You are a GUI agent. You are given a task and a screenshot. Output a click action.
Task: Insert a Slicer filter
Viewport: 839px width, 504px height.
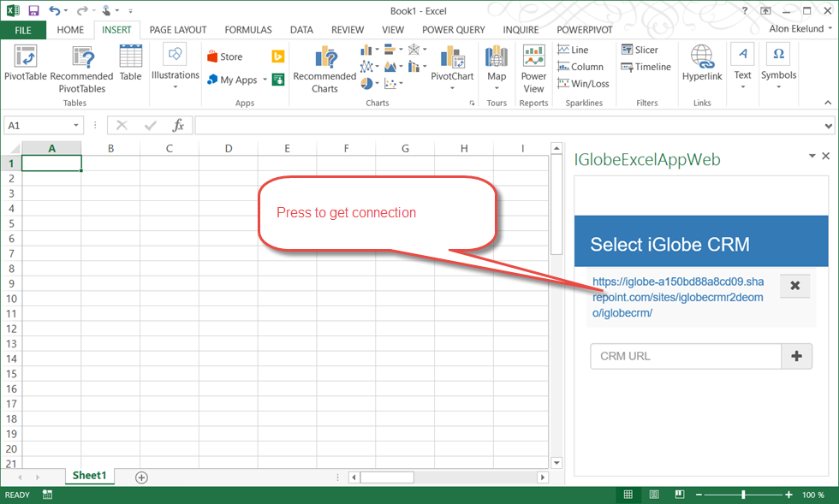tap(640, 50)
